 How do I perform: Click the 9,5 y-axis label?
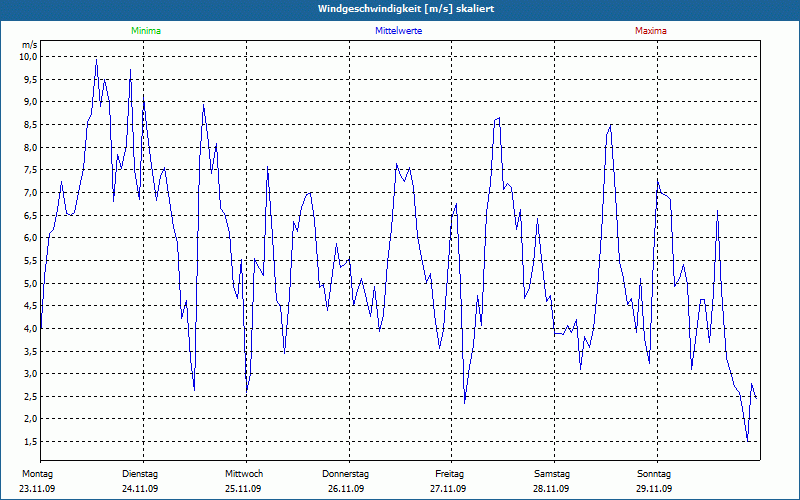tap(31, 79)
